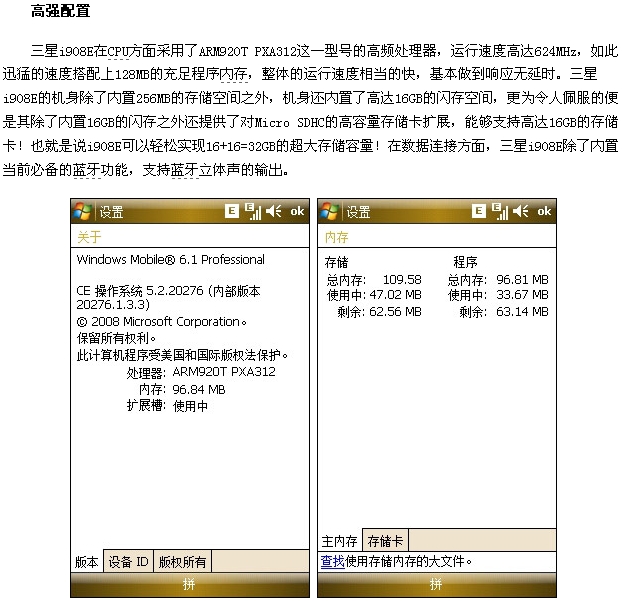This screenshot has height=601, width=622.
Task: Click the program in-use '33.67 MB' value
Action: pyautogui.click(x=522, y=295)
